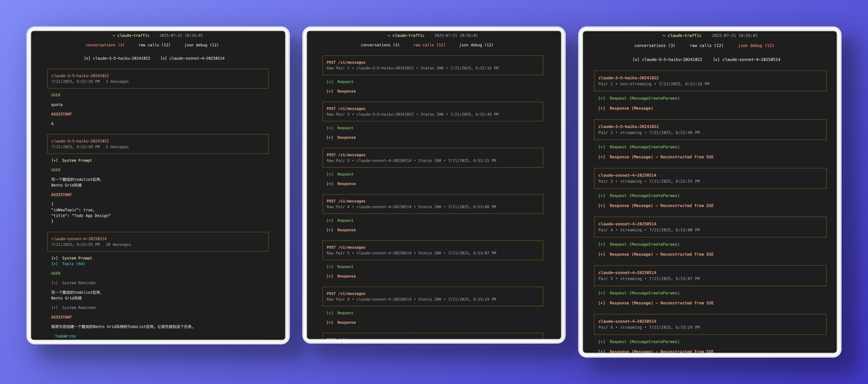Viewport: 868px width, 384px height.
Task: Expand Request under Raw Pair 5
Action: [x=340, y=267]
